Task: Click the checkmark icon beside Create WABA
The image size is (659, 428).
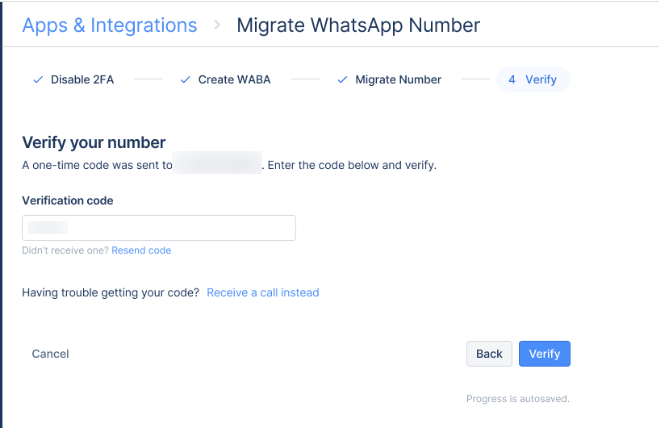Action: tap(185, 79)
